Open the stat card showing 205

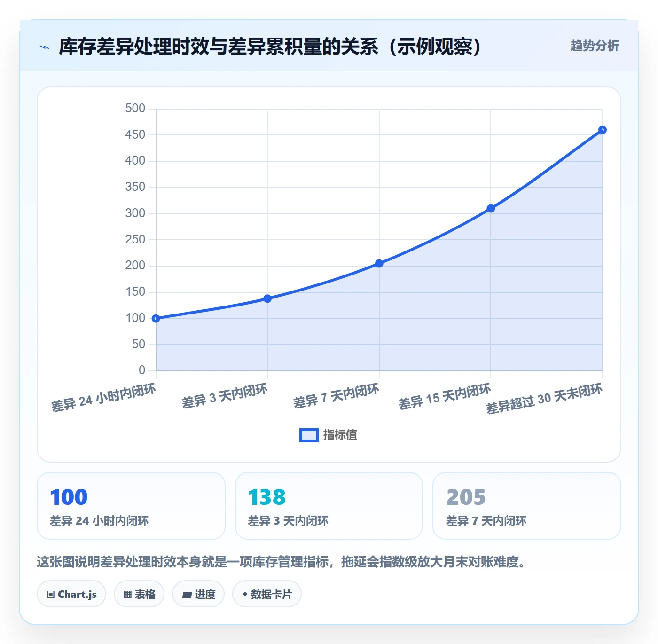click(527, 506)
